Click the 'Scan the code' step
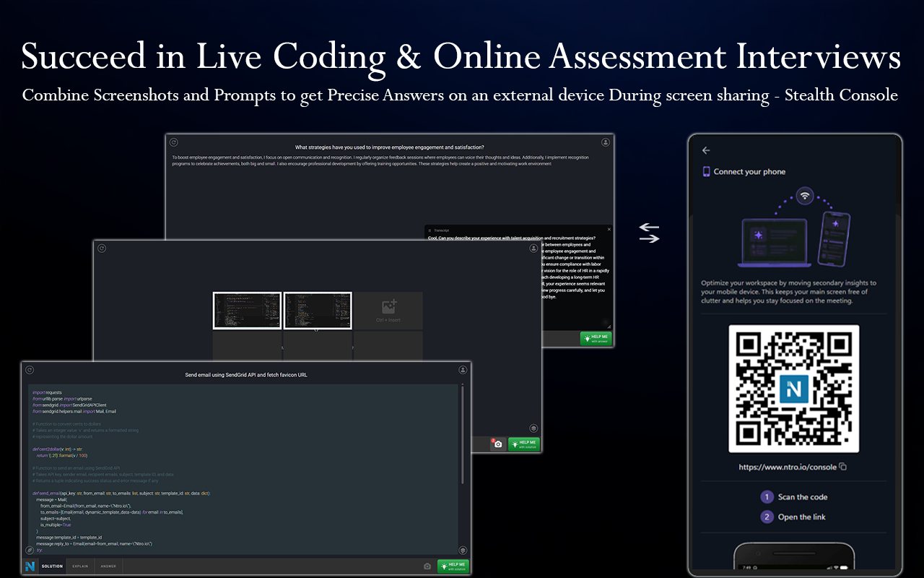The height and width of the screenshot is (578, 924). click(x=795, y=497)
